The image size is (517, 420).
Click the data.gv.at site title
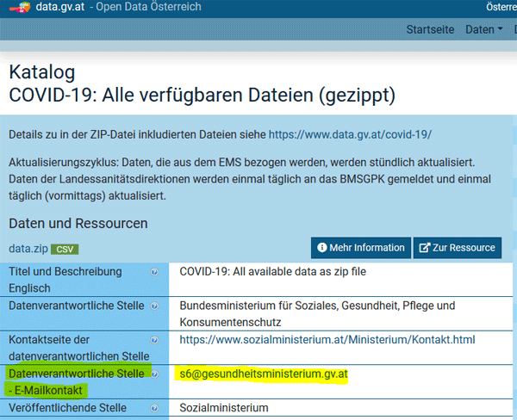pyautogui.click(x=60, y=7)
